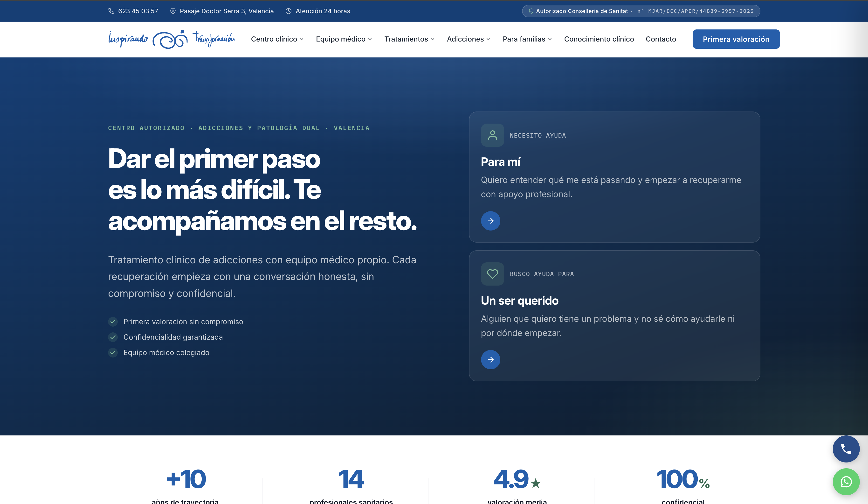The width and height of the screenshot is (868, 504).
Task: Open the Para familias menu
Action: coord(527,39)
